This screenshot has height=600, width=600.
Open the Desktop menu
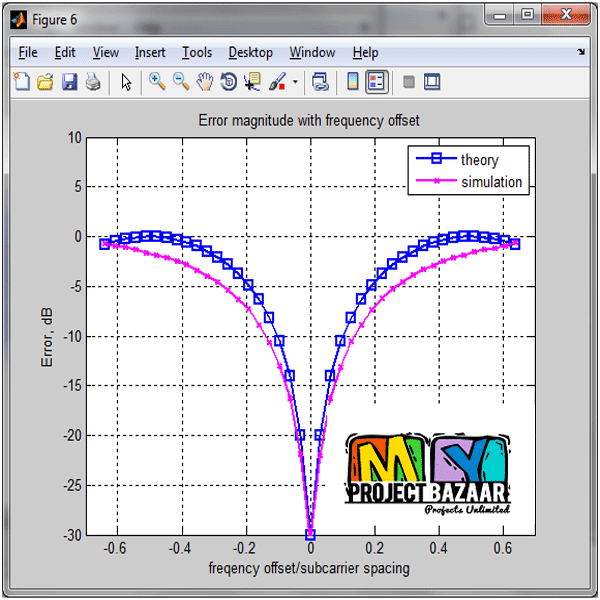(x=250, y=53)
